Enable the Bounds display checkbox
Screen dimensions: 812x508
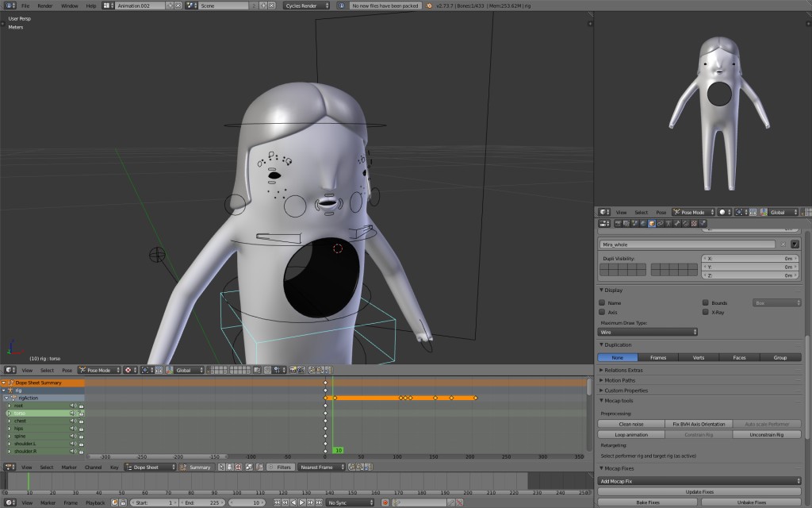click(x=706, y=302)
